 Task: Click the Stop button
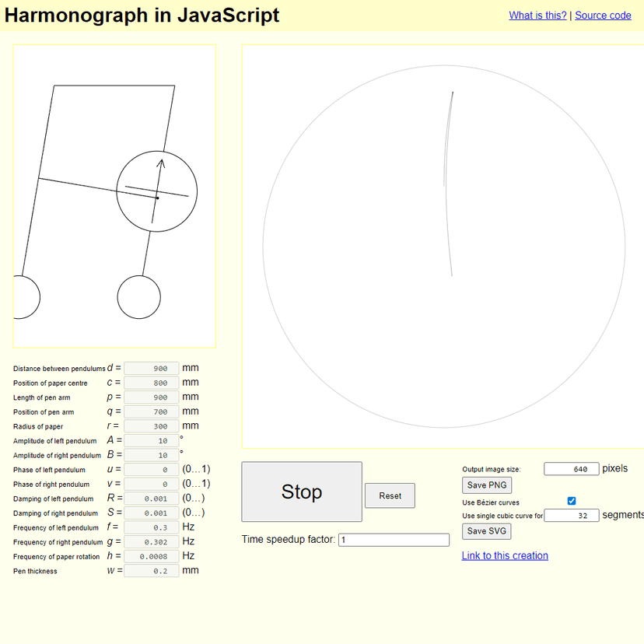coord(301,492)
